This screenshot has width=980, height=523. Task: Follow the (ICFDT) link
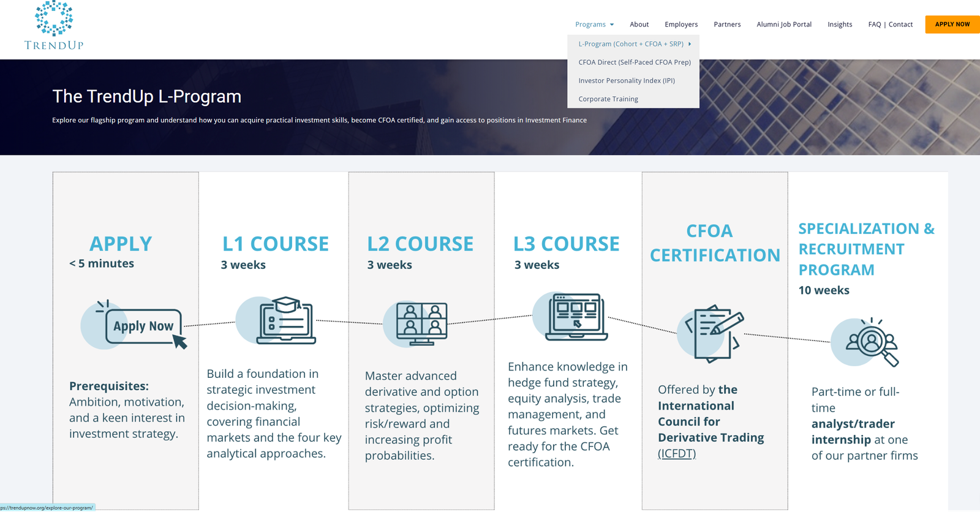pos(677,454)
